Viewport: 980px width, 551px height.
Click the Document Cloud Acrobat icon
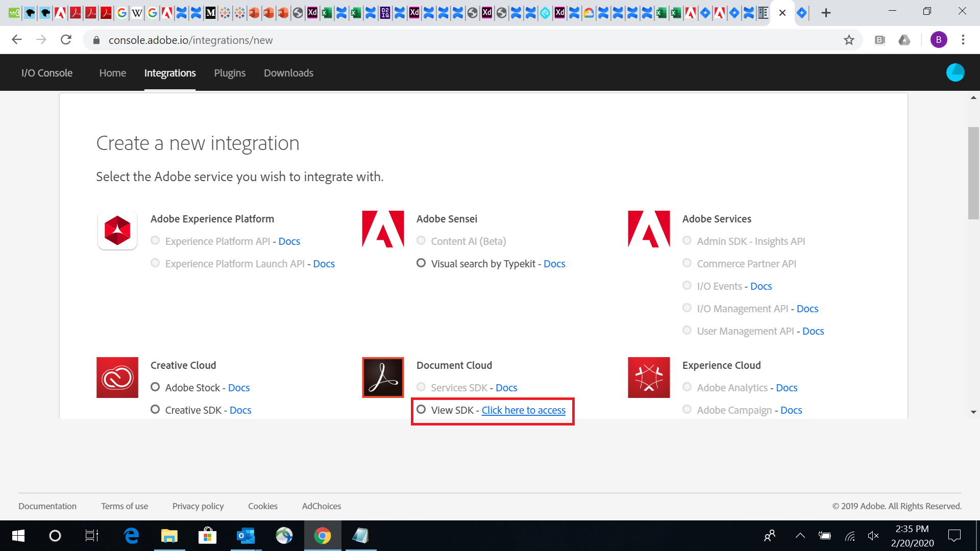tap(383, 377)
